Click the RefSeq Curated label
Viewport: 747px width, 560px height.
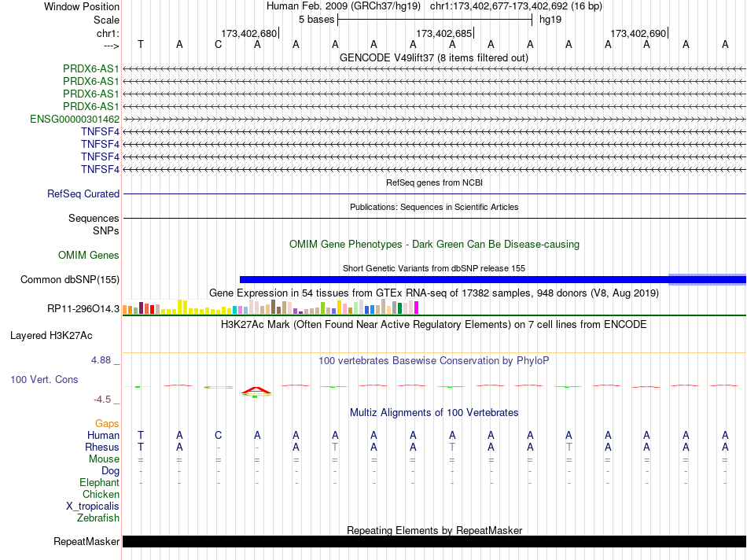83,194
